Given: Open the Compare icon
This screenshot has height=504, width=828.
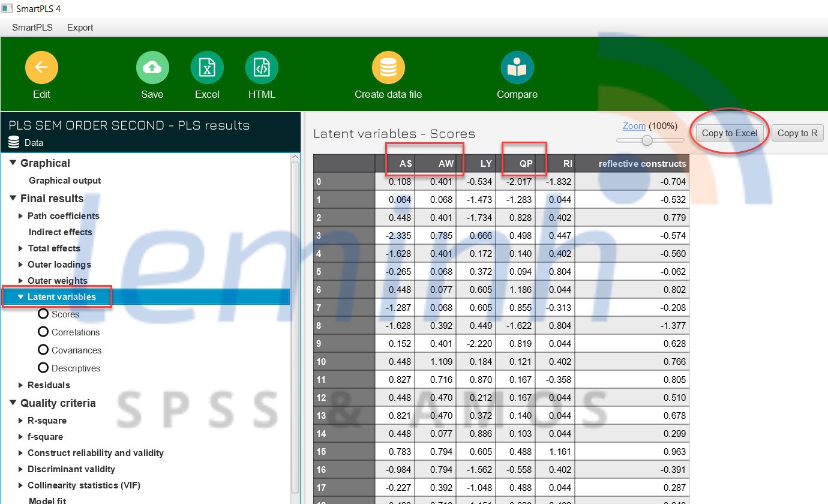Looking at the screenshot, I should point(517,68).
